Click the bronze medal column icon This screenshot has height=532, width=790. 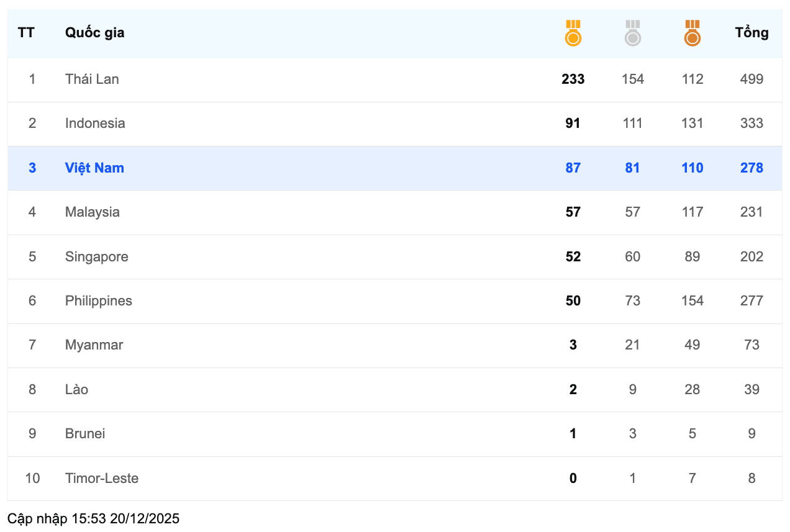point(692,33)
